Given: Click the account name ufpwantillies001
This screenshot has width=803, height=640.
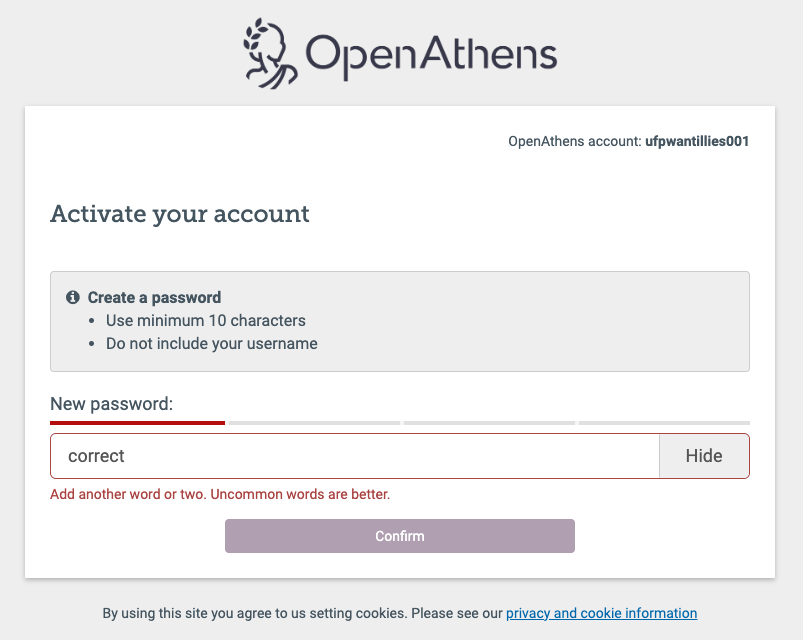Looking at the screenshot, I should coord(697,141).
